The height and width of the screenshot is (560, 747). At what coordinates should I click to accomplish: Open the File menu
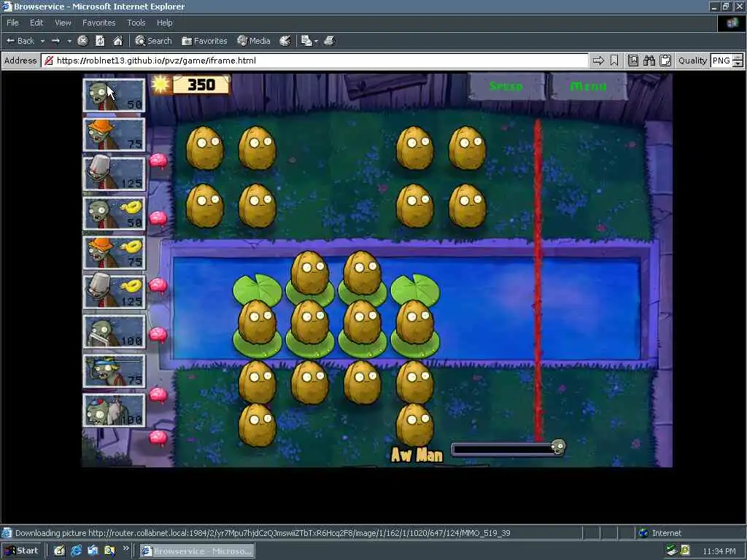point(12,23)
